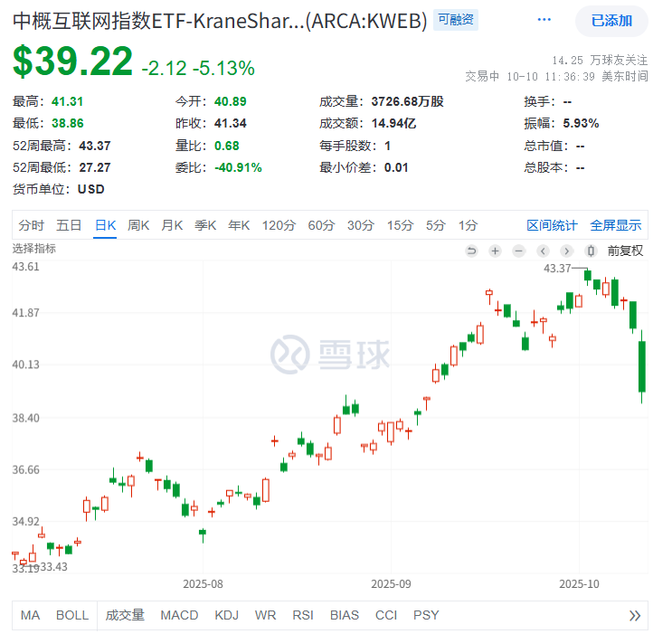672x634 pixels.
Task: Zoom in chart with plus icon
Action: (495, 251)
